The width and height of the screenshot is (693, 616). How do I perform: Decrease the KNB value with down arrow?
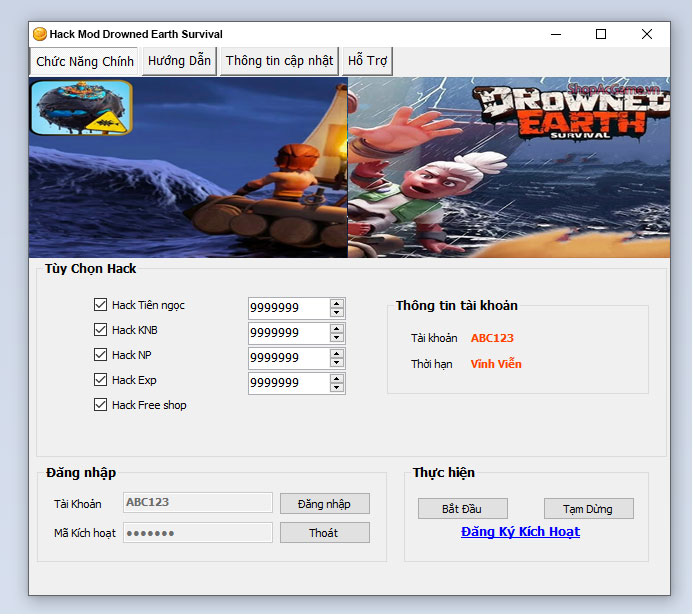337,338
